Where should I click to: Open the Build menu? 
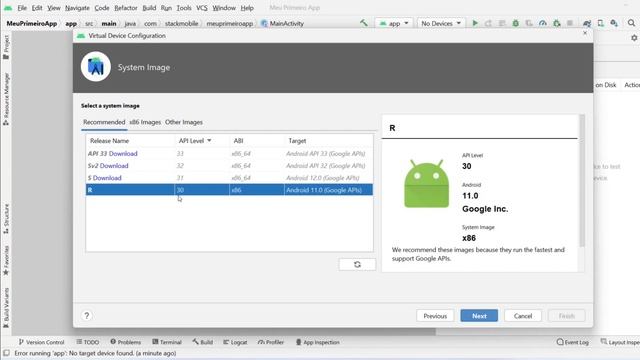(x=149, y=8)
